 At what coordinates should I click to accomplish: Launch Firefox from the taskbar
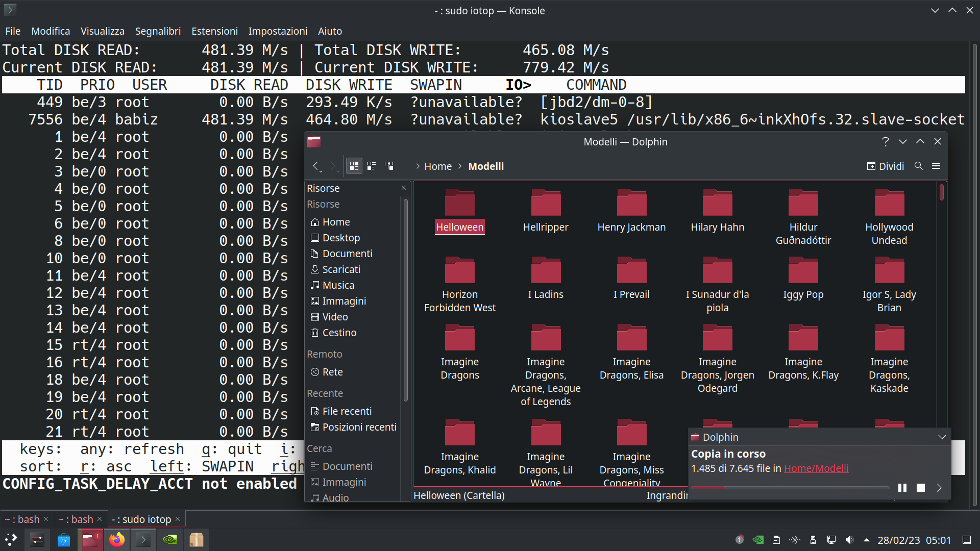(117, 540)
